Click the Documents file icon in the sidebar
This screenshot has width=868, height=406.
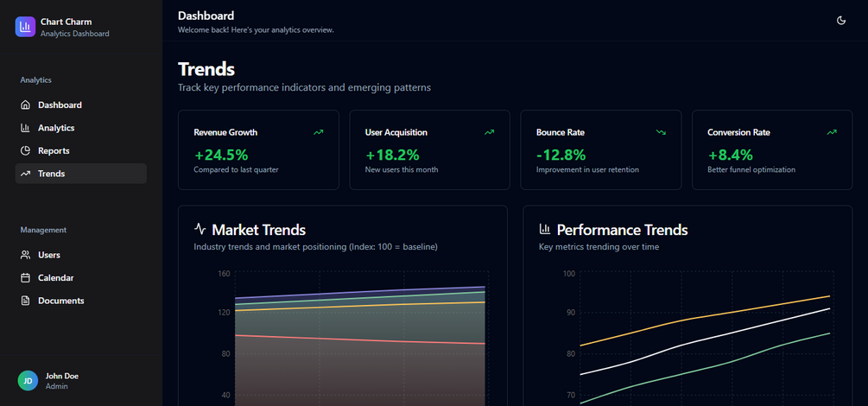[25, 301]
